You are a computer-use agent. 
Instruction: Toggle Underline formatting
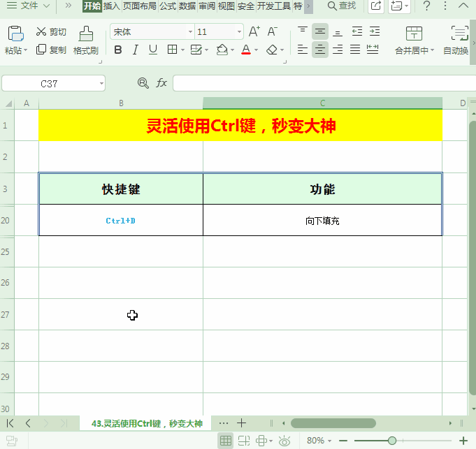click(153, 50)
